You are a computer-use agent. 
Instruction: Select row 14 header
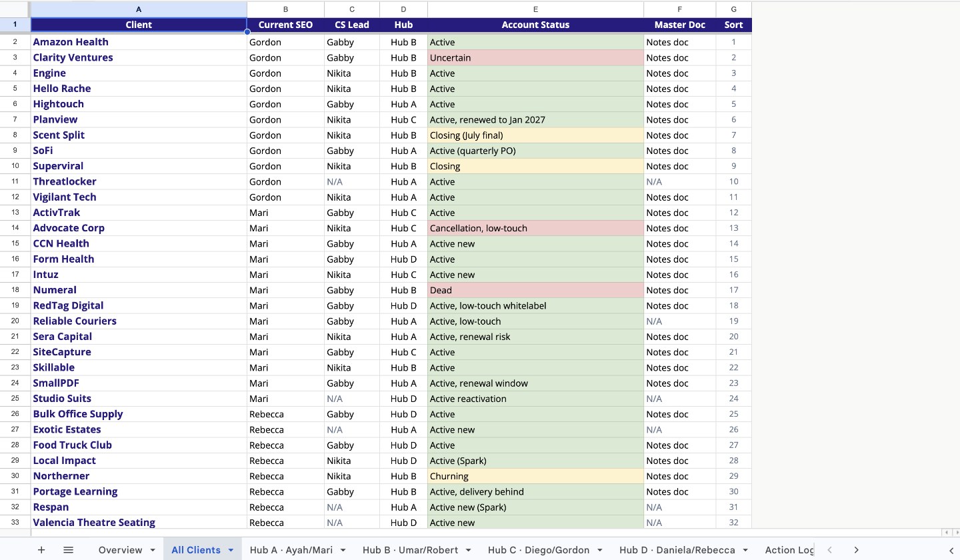coord(15,228)
